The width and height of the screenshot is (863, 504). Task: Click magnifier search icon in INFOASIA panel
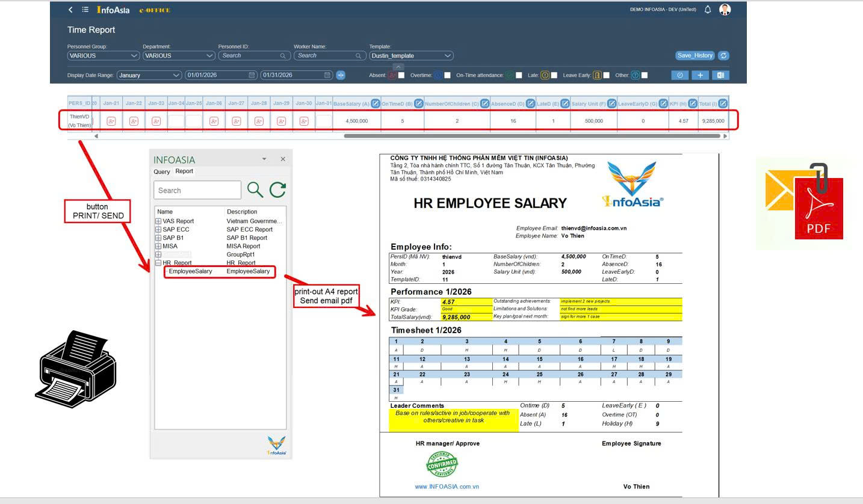click(255, 190)
